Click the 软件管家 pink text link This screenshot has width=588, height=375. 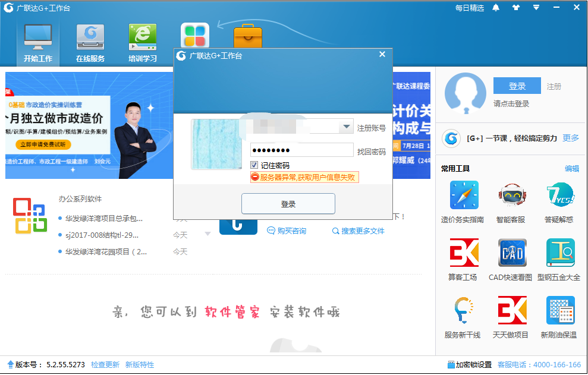click(232, 312)
